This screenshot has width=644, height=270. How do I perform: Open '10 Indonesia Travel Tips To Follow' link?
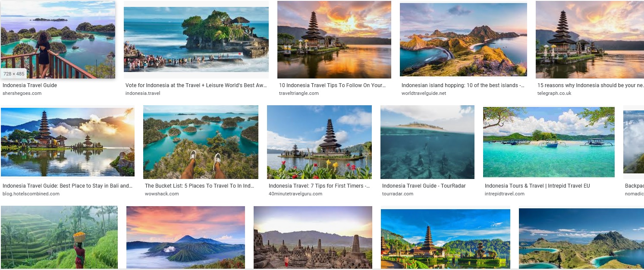pos(333,85)
